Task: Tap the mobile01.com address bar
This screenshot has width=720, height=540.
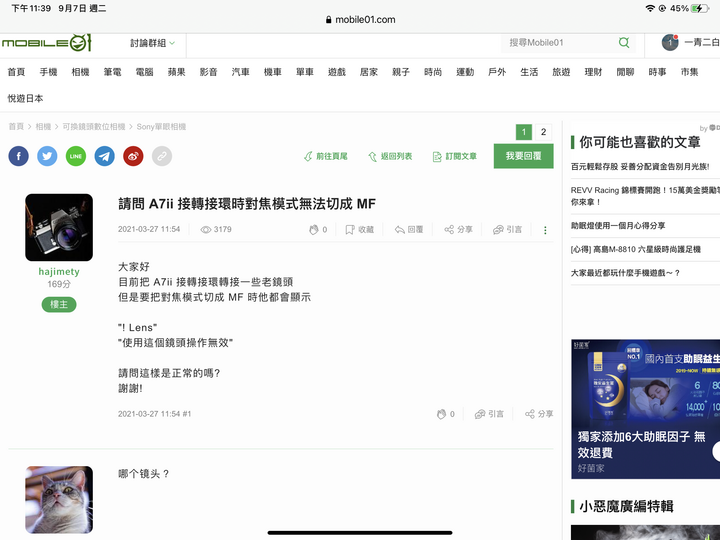Action: (360, 20)
